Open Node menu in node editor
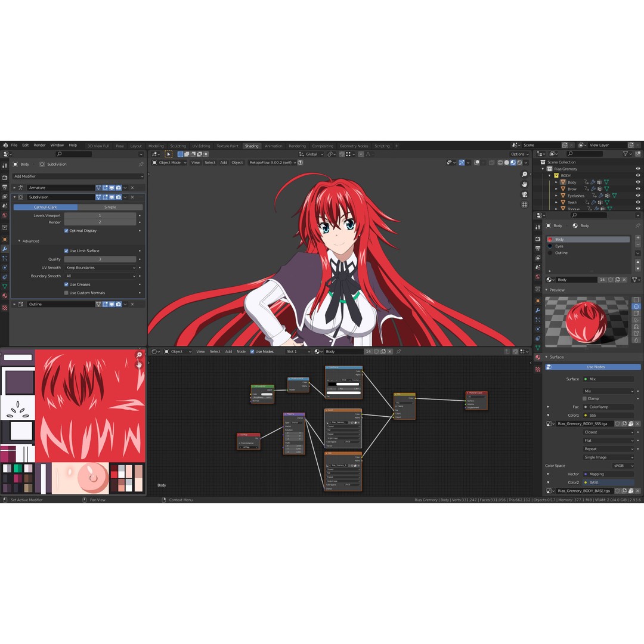This screenshot has height=644, width=644. (x=241, y=352)
